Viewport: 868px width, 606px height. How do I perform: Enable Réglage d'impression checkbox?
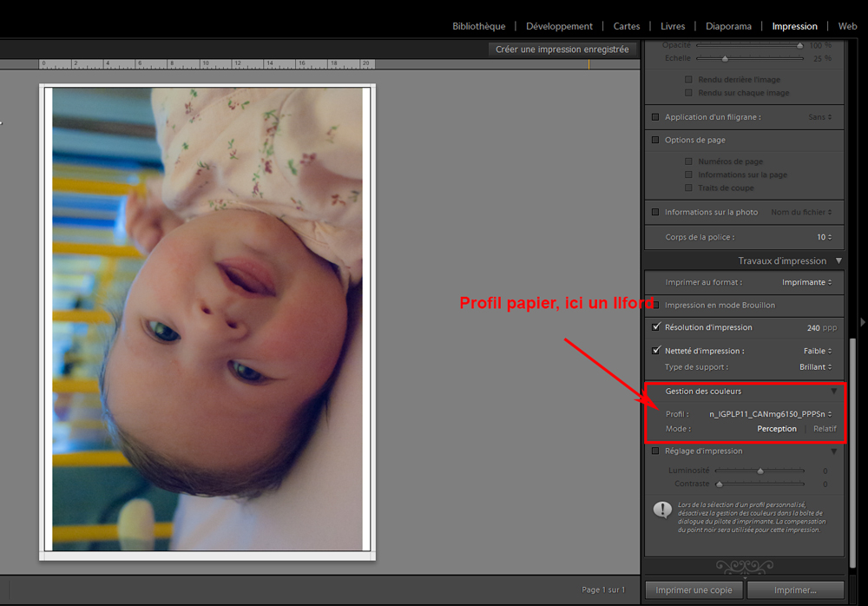tap(655, 451)
